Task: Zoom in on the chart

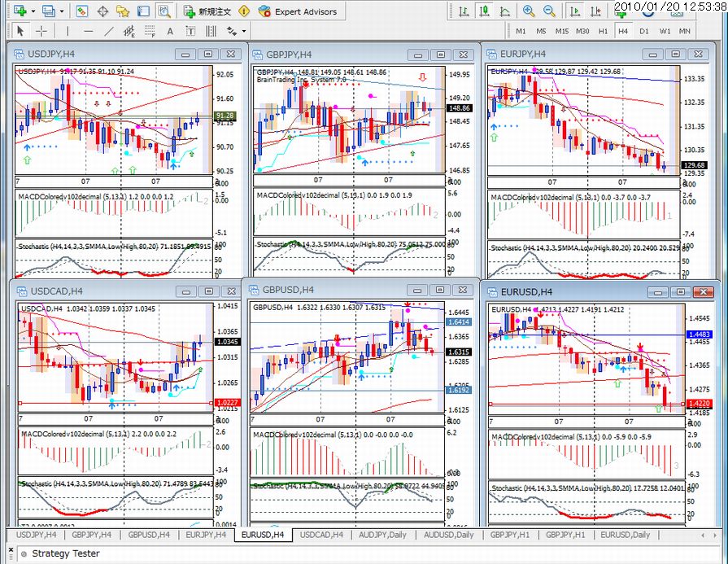Action: pyautogui.click(x=529, y=11)
